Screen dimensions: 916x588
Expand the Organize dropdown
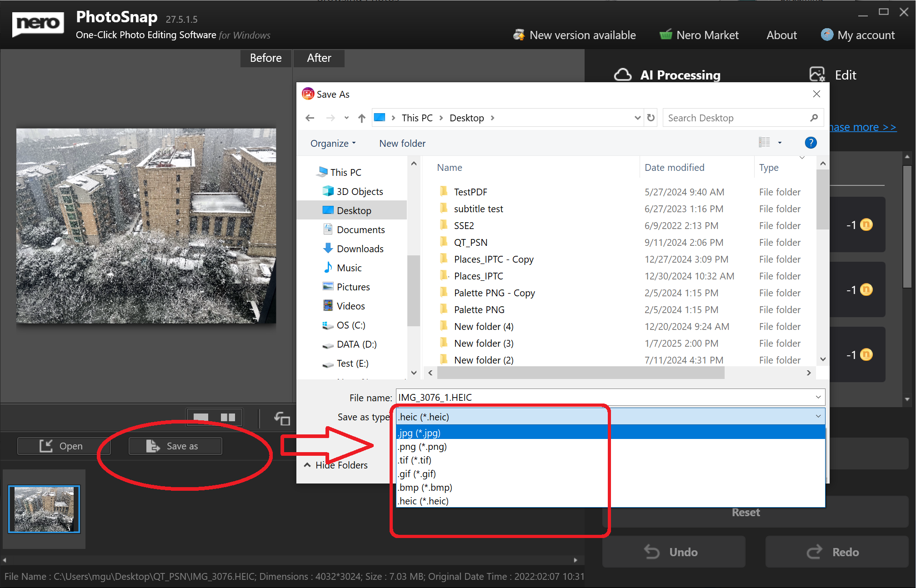(333, 144)
